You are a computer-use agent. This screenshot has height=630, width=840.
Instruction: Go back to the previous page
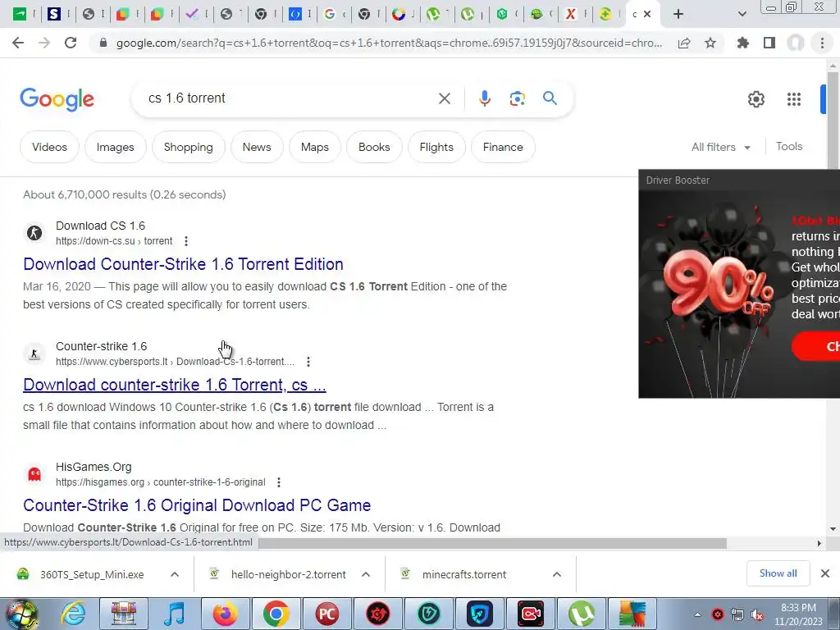(x=18, y=43)
